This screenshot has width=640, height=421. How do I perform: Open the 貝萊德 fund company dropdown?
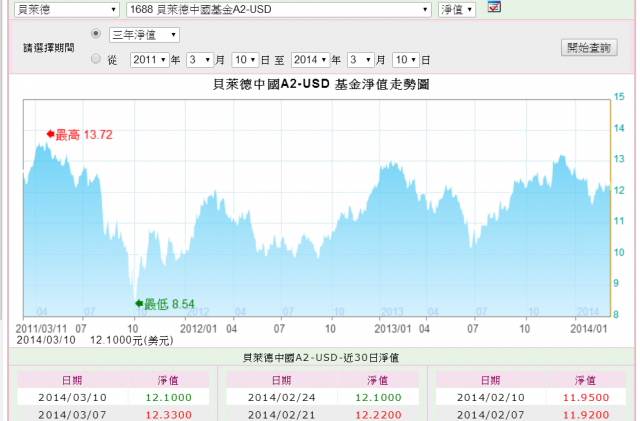pyautogui.click(x=67, y=9)
